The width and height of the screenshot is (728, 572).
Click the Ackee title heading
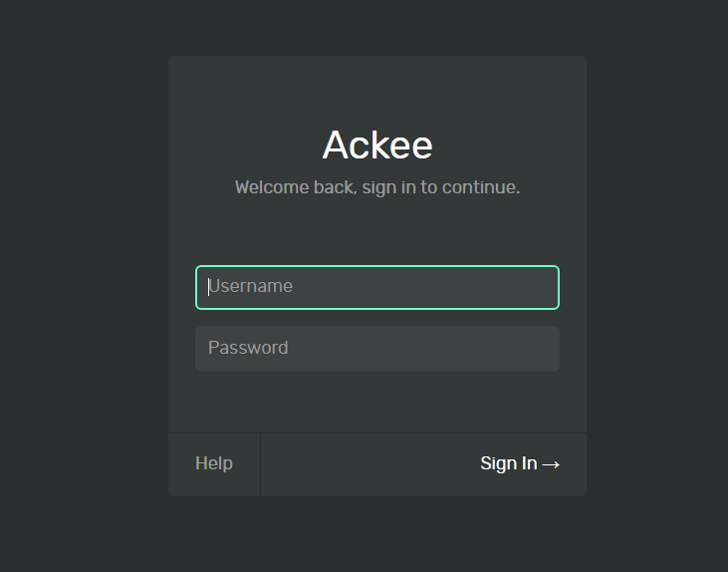click(x=377, y=145)
